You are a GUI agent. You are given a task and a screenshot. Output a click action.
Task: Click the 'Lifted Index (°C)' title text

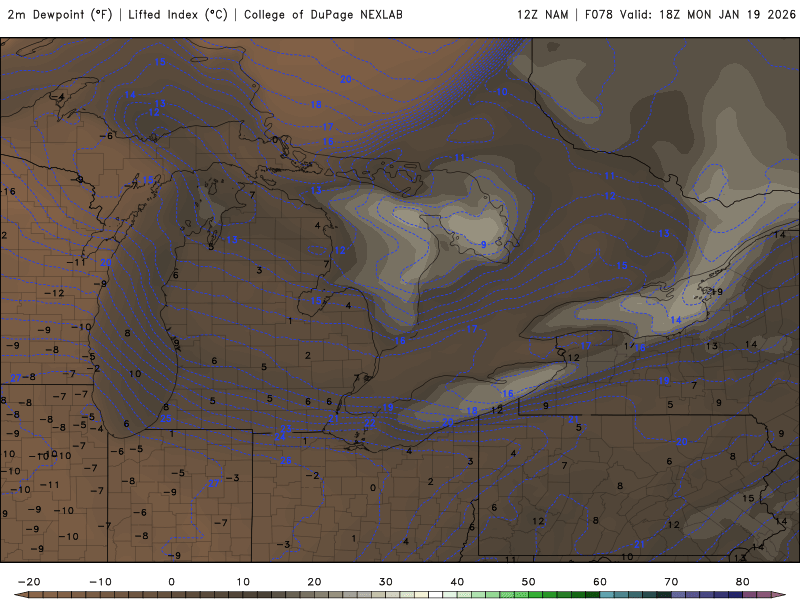(178, 15)
